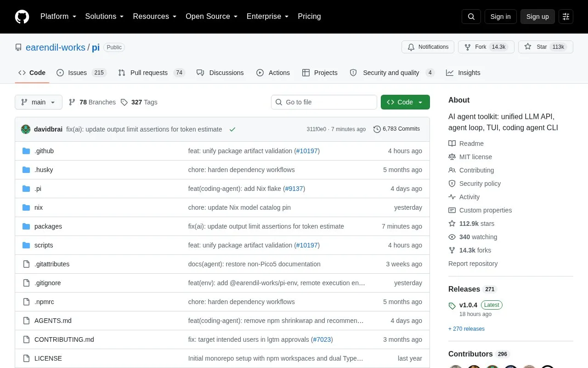Open the Actions tab

coord(273,73)
